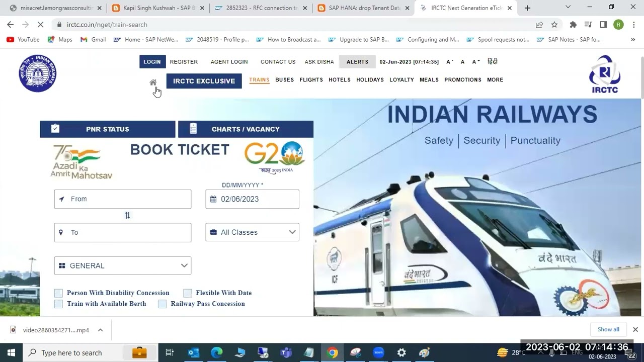Open Task View on the taskbar

[170, 352]
